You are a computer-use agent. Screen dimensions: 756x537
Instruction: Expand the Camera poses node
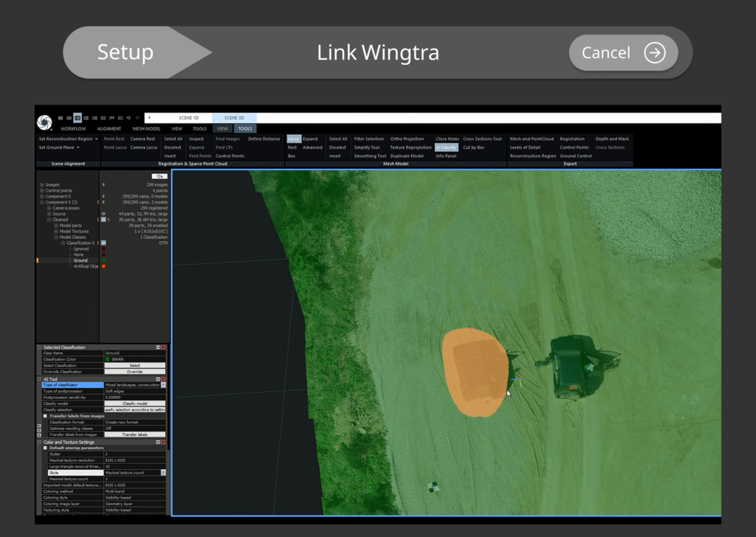[49, 208]
